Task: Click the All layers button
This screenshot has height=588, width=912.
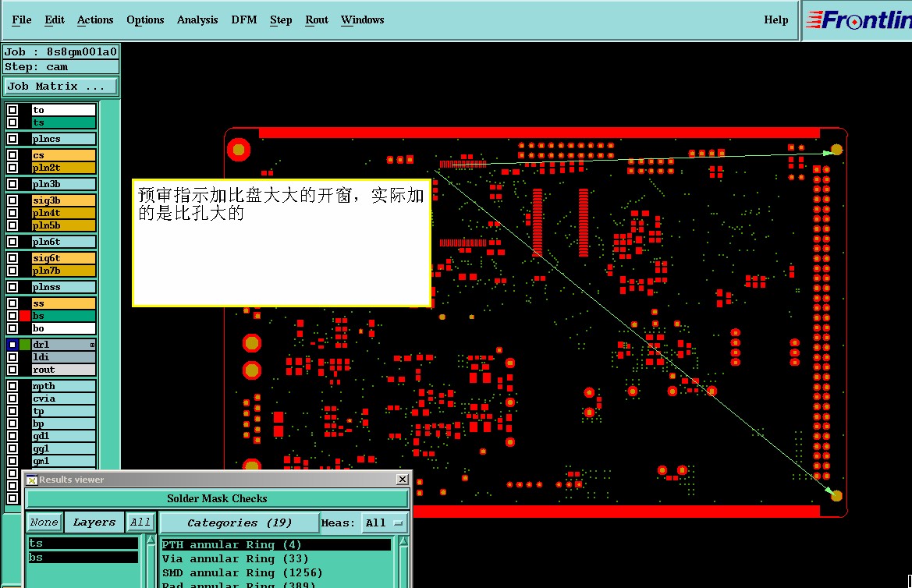Action: pyautogui.click(x=140, y=522)
